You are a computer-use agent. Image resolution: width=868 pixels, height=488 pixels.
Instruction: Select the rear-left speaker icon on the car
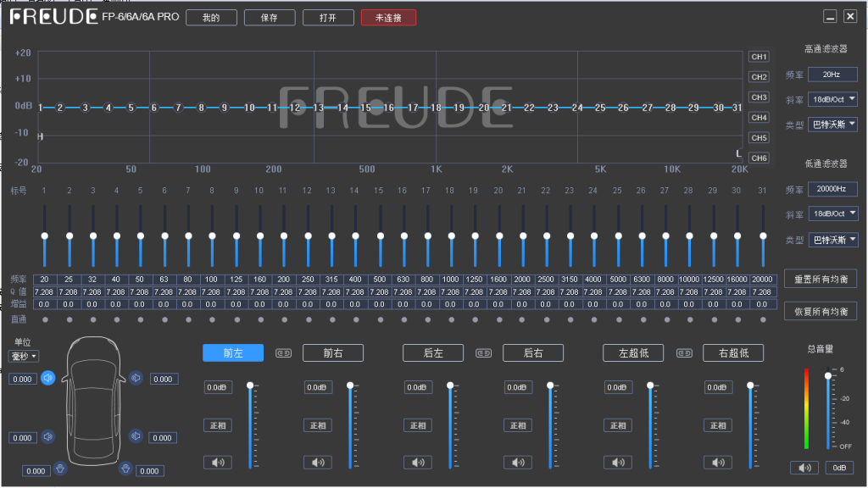[48, 436]
